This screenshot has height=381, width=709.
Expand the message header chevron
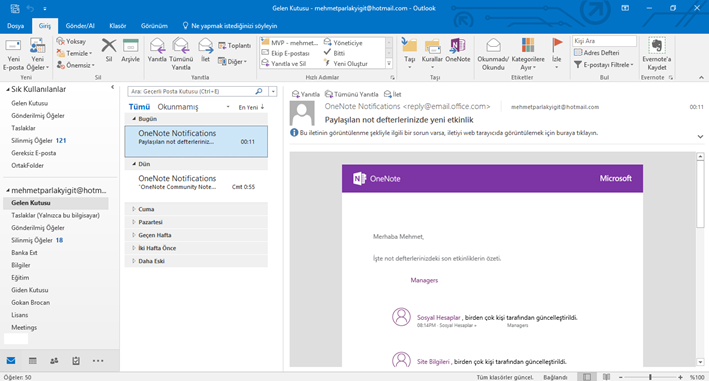(700, 136)
